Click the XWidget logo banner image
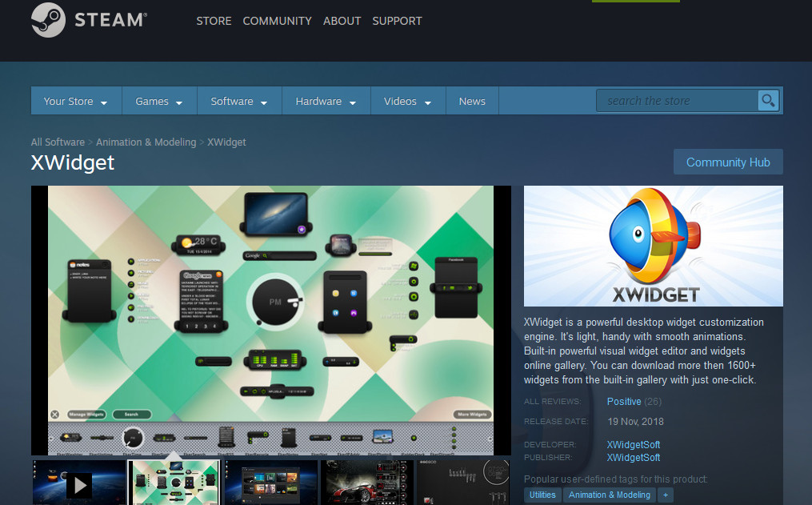 [x=653, y=246]
